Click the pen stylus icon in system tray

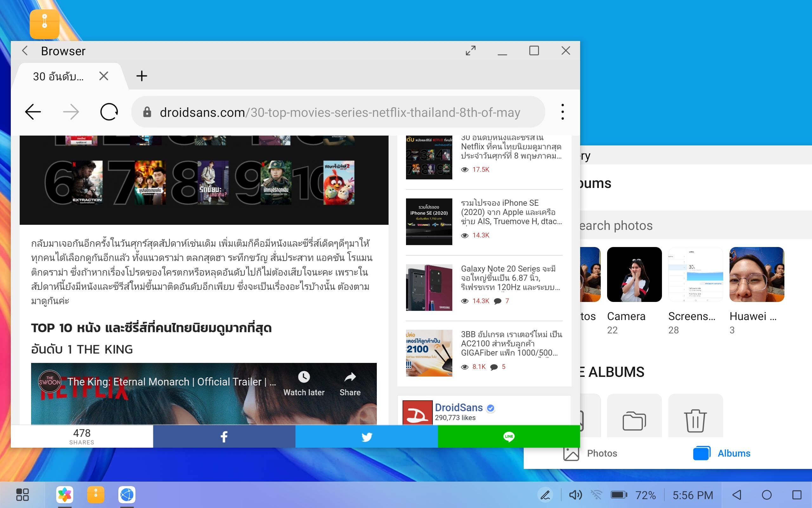tap(545, 495)
